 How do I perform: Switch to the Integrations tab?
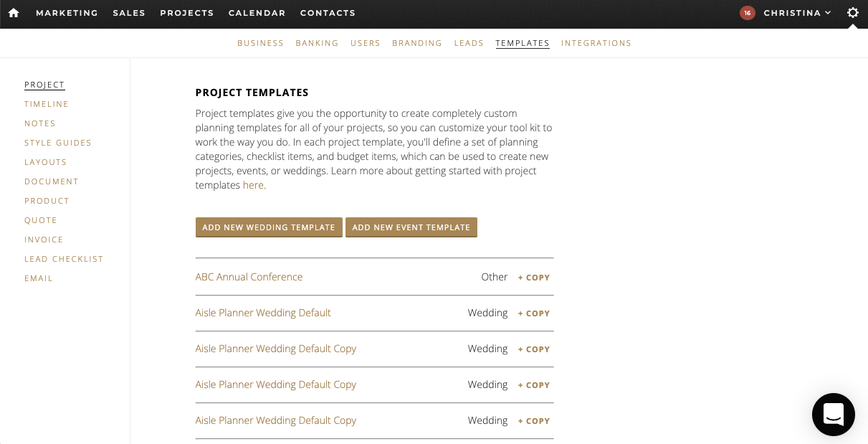(x=596, y=43)
